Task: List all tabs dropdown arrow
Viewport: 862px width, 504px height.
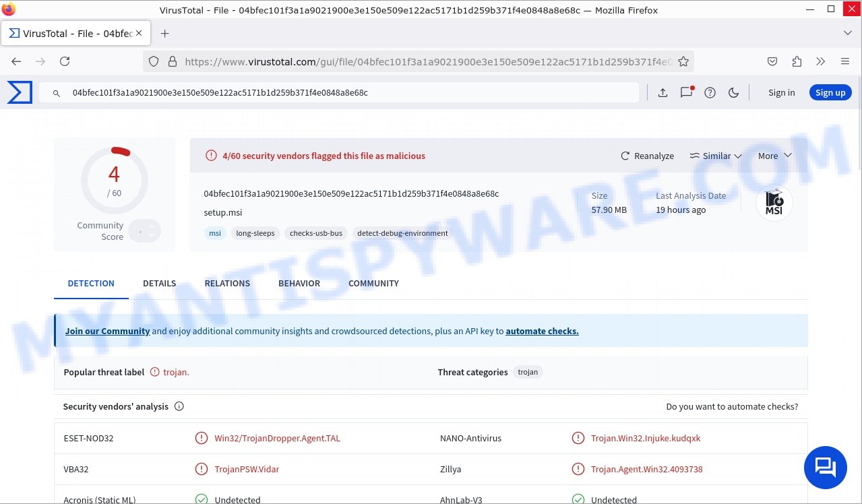Action: tap(848, 33)
